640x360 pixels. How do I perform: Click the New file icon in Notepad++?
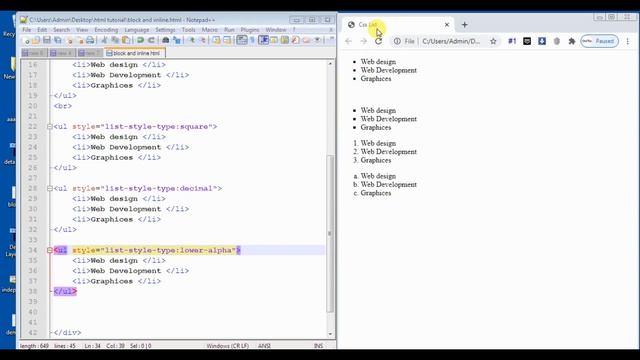pyautogui.click(x=27, y=40)
